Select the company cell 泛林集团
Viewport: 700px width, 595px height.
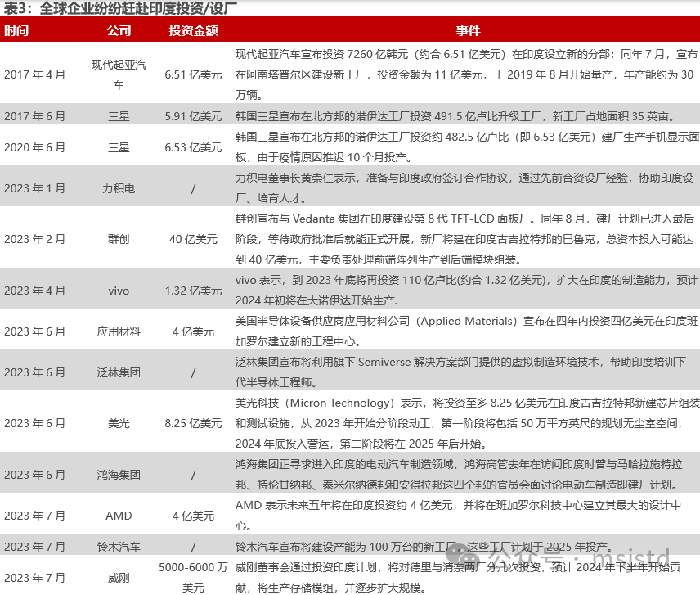point(119,372)
